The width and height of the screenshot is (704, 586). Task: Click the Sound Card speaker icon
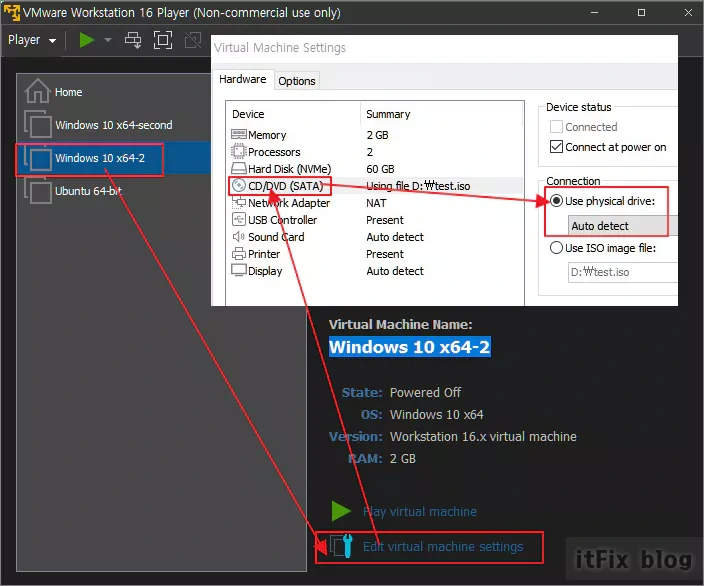pyautogui.click(x=238, y=236)
